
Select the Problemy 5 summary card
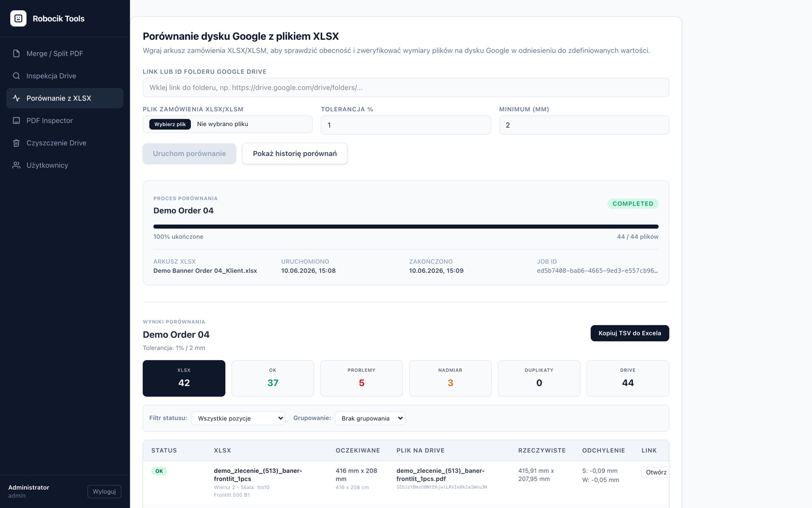[x=361, y=378]
